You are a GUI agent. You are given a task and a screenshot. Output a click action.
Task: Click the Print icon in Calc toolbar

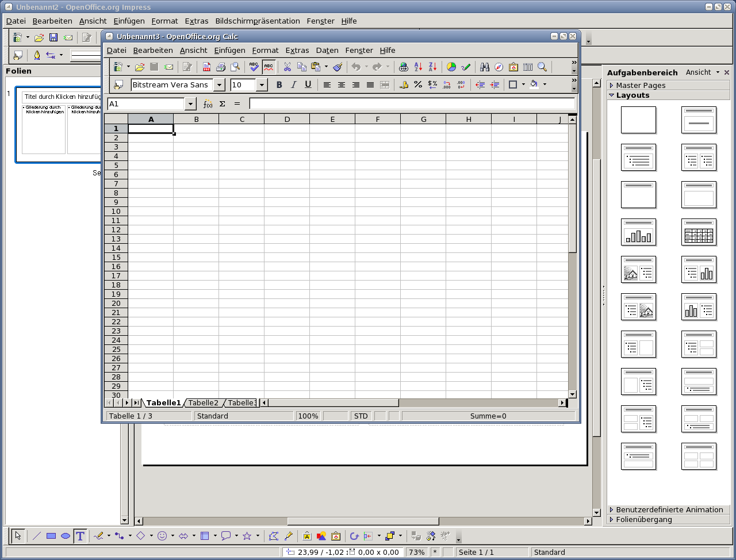pos(221,67)
